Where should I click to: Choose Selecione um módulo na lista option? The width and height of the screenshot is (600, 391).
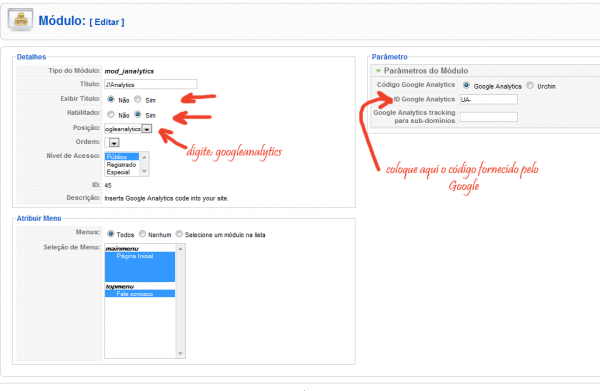(179, 234)
